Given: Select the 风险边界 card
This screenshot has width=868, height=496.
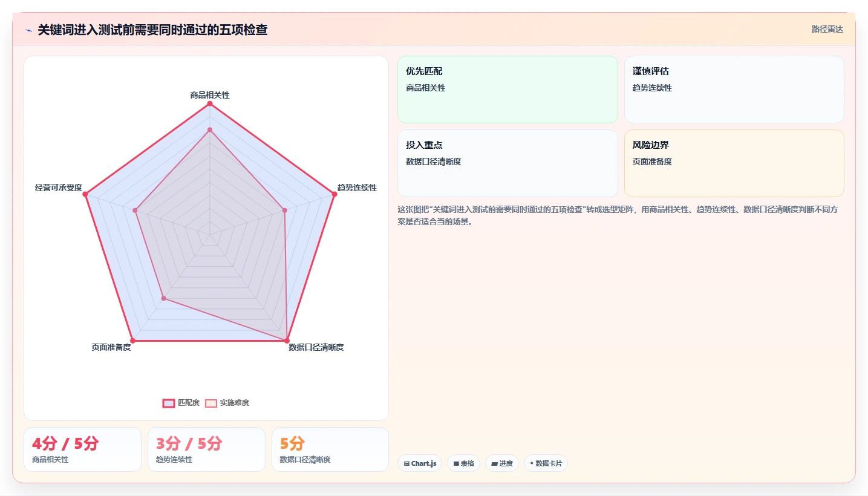Looking at the screenshot, I should point(734,163).
